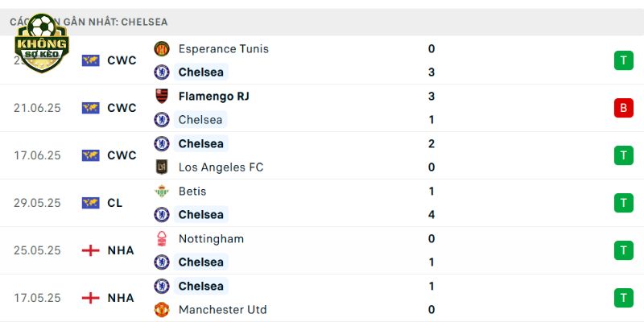Click the green T badge for Betis match
The width and height of the screenshot is (644, 322).
[623, 203]
